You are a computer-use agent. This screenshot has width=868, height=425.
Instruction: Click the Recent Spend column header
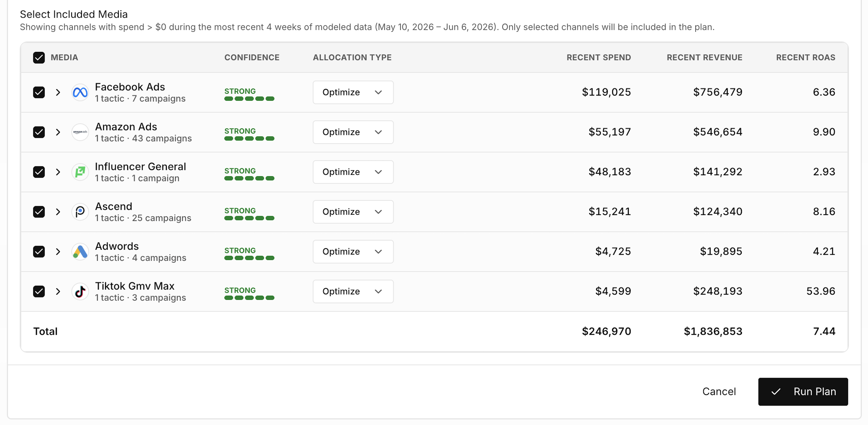pyautogui.click(x=598, y=58)
